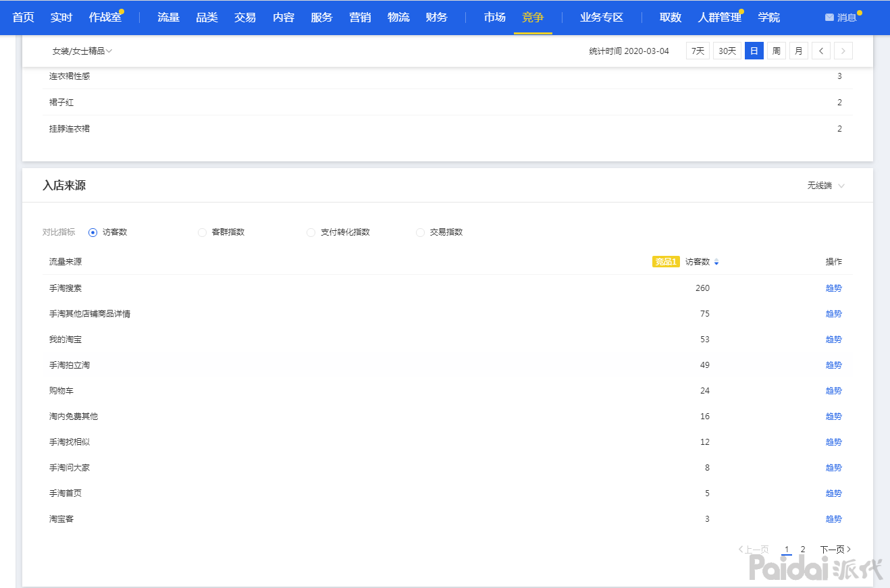Open the 首页 nav tab

[x=23, y=18]
